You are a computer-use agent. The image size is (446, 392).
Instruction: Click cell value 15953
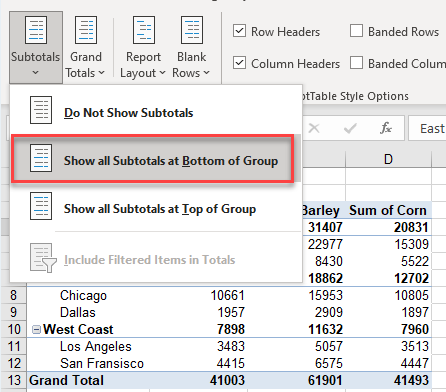(325, 295)
